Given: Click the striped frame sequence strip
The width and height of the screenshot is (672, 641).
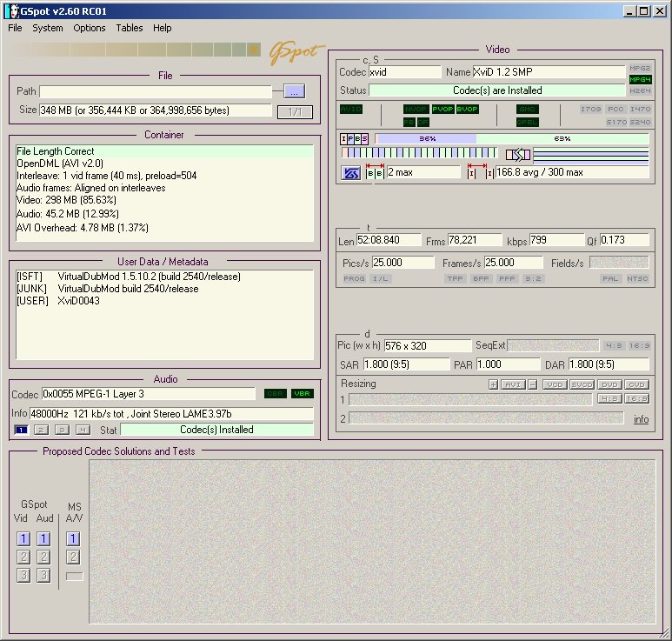Looking at the screenshot, I should (x=419, y=152).
